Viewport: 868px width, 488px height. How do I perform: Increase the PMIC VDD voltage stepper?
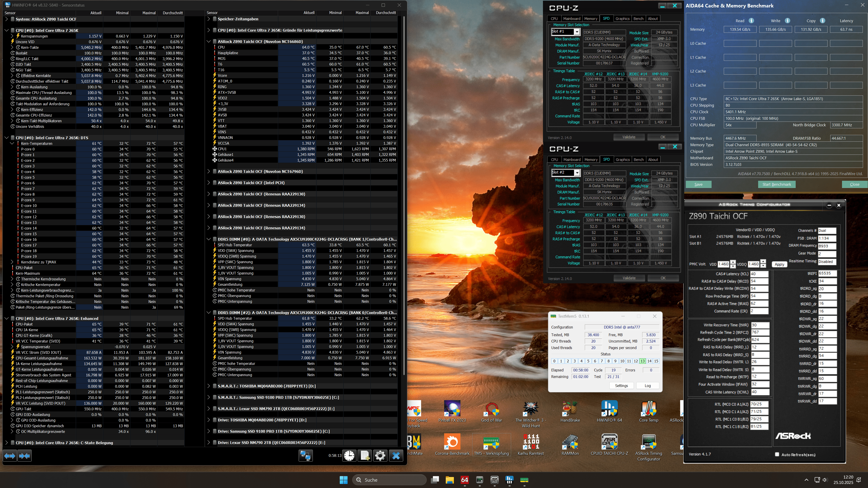coord(733,262)
